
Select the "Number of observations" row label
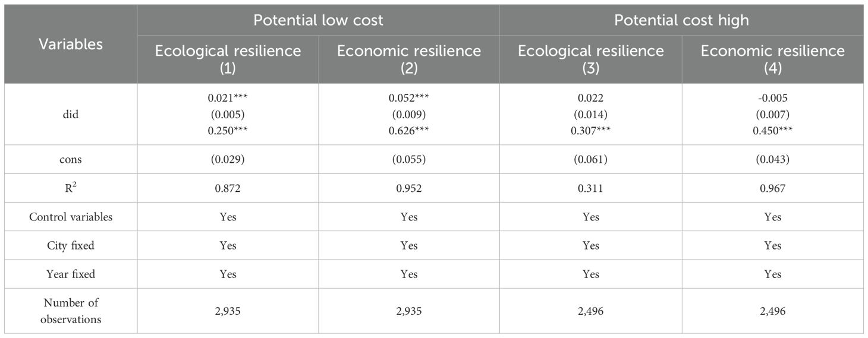point(71,311)
